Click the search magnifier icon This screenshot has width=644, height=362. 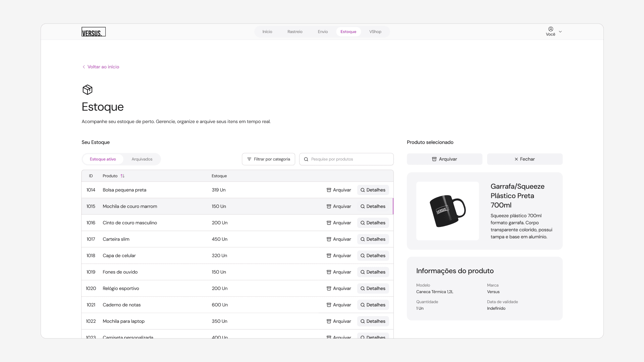[306, 159]
